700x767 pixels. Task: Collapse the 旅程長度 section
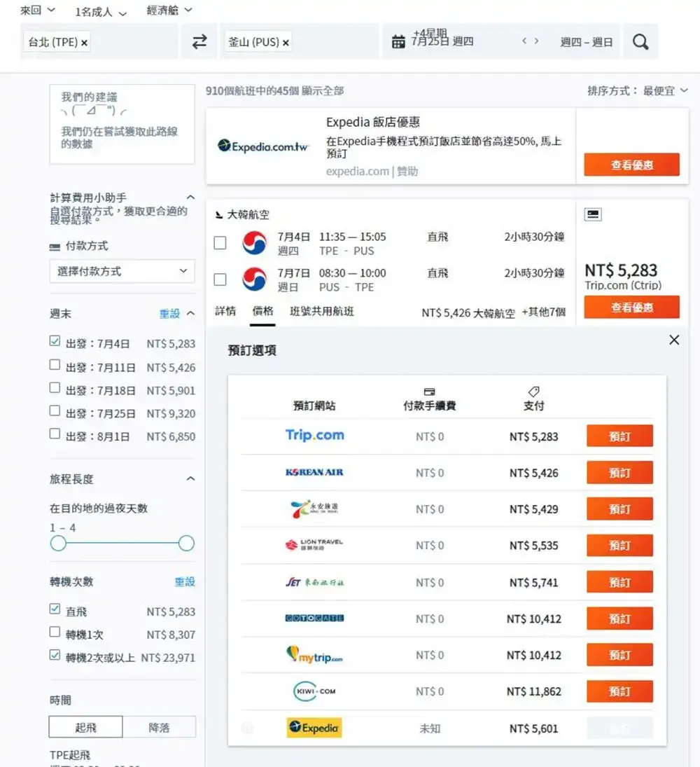click(190, 478)
